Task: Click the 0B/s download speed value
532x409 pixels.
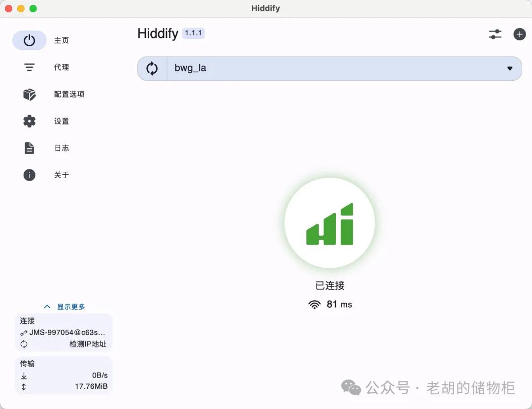Action: 100,375
